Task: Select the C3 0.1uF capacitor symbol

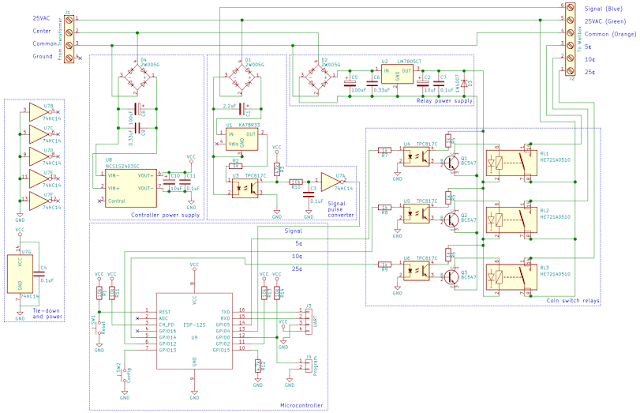Action: click(308, 194)
